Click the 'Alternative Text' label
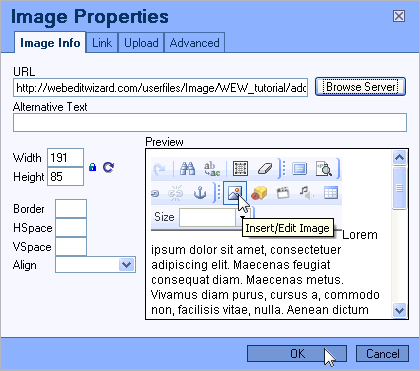The image size is (420, 371). (50, 107)
